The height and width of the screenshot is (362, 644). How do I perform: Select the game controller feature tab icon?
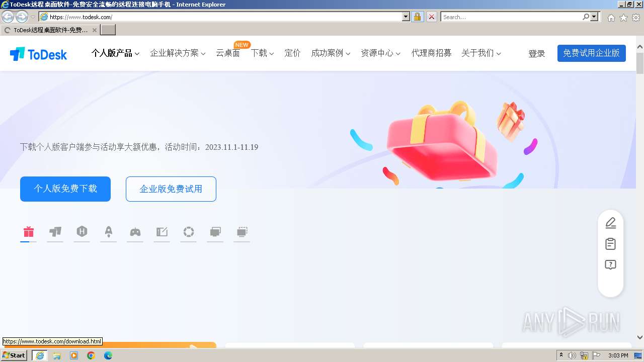click(135, 232)
